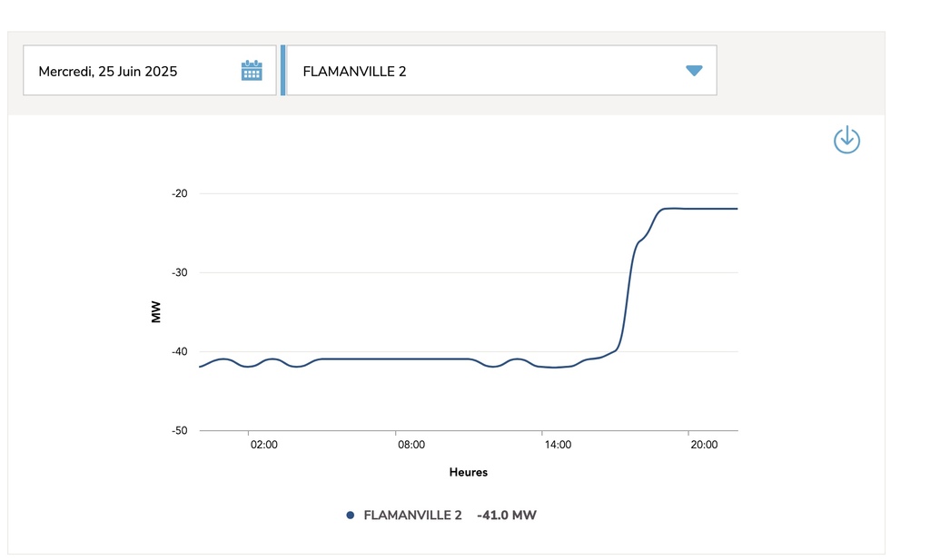Viewport: 930px width, 560px height.
Task: Click the -30 MW axis label
Action: click(179, 272)
